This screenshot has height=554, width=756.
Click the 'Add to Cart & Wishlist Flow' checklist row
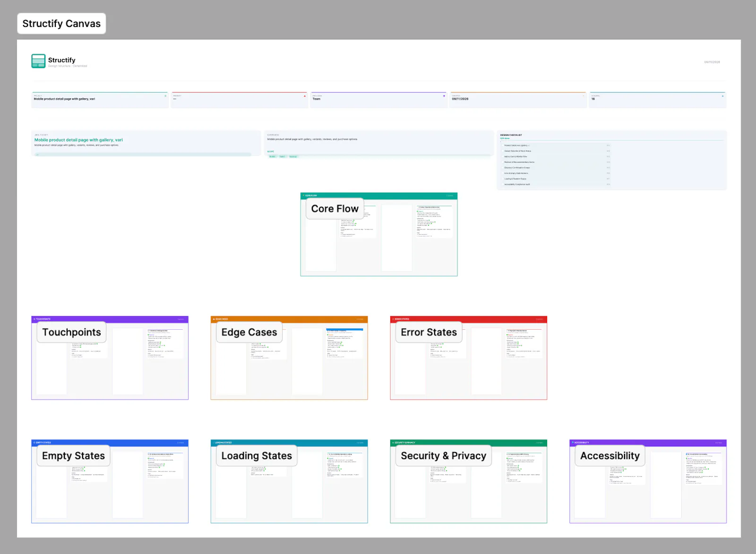[x=557, y=156]
